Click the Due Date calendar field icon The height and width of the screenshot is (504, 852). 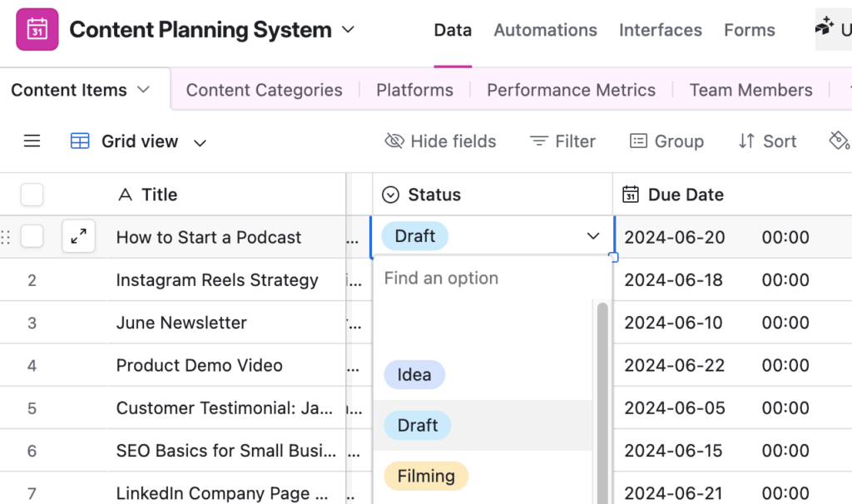631,195
